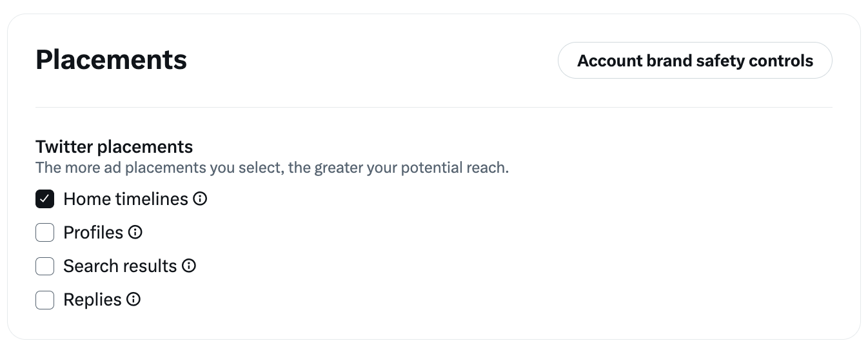Click the Replies label text
This screenshot has width=868, height=352.
point(92,299)
